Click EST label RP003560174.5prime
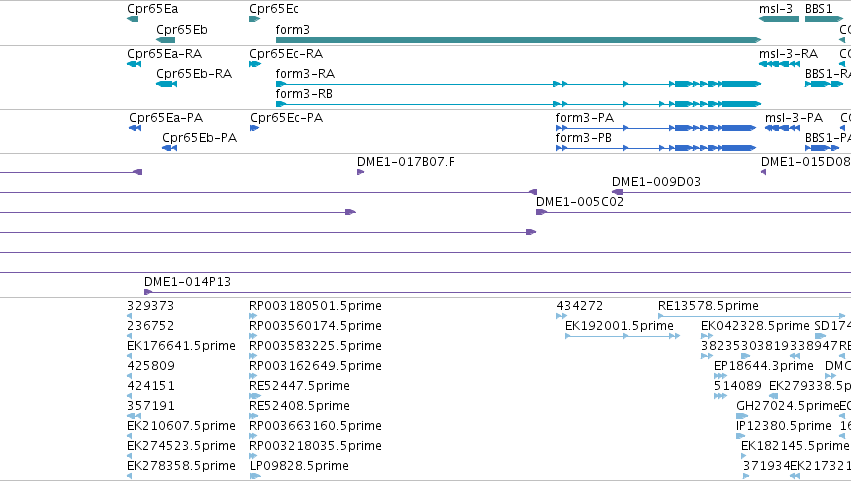851x481 pixels. (x=315, y=326)
